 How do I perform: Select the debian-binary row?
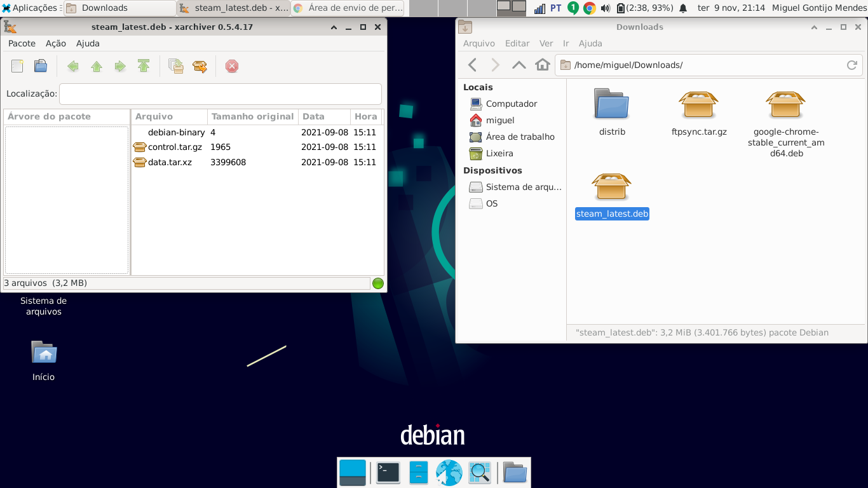tap(257, 132)
